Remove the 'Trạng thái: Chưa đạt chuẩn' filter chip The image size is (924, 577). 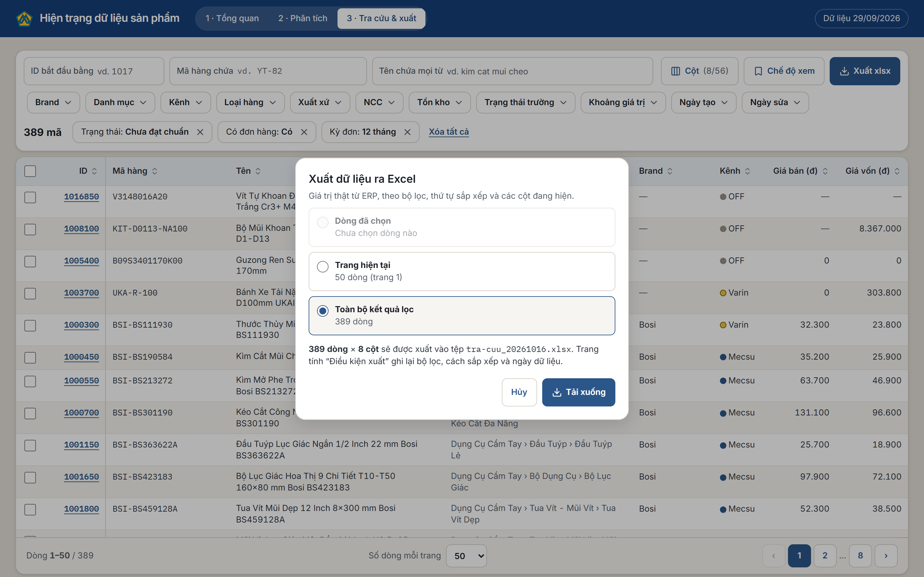(x=200, y=132)
